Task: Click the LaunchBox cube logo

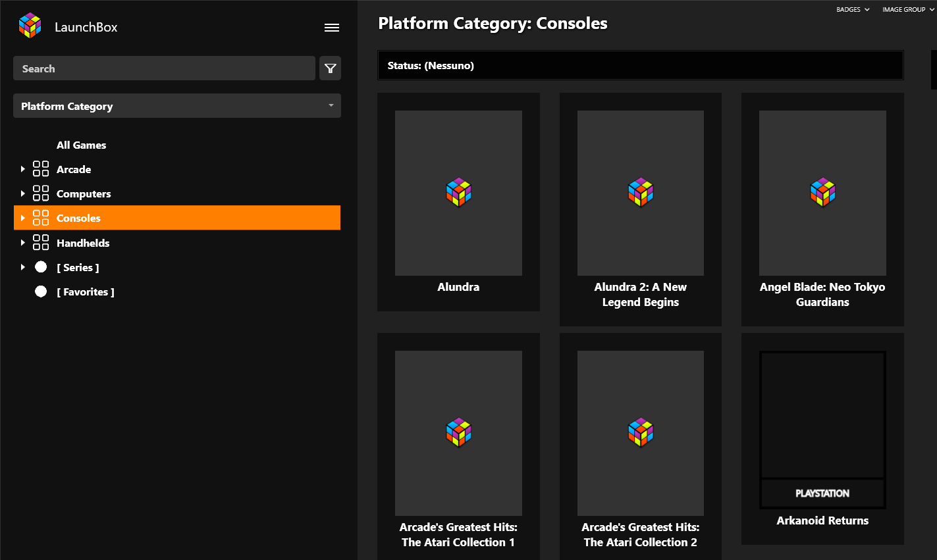Action: click(30, 26)
